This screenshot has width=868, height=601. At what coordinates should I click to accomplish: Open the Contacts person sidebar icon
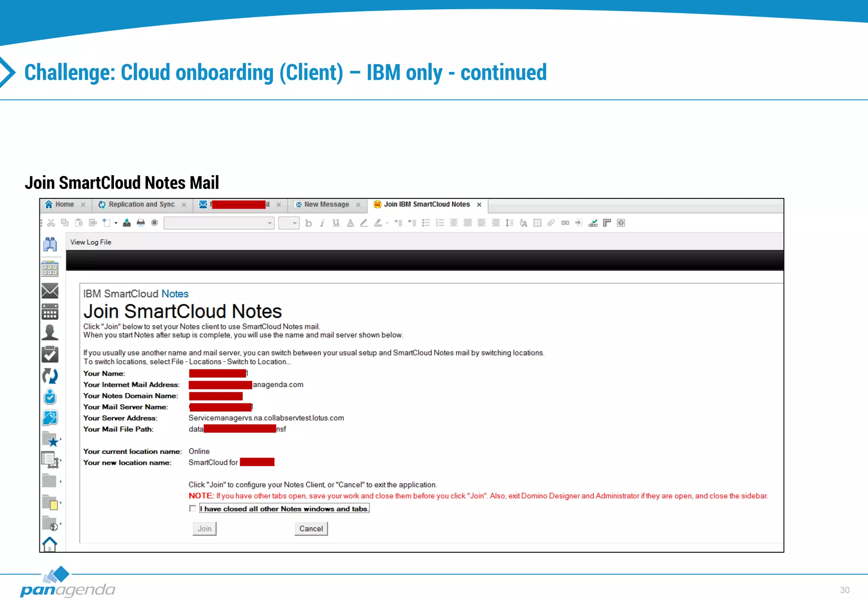click(50, 333)
